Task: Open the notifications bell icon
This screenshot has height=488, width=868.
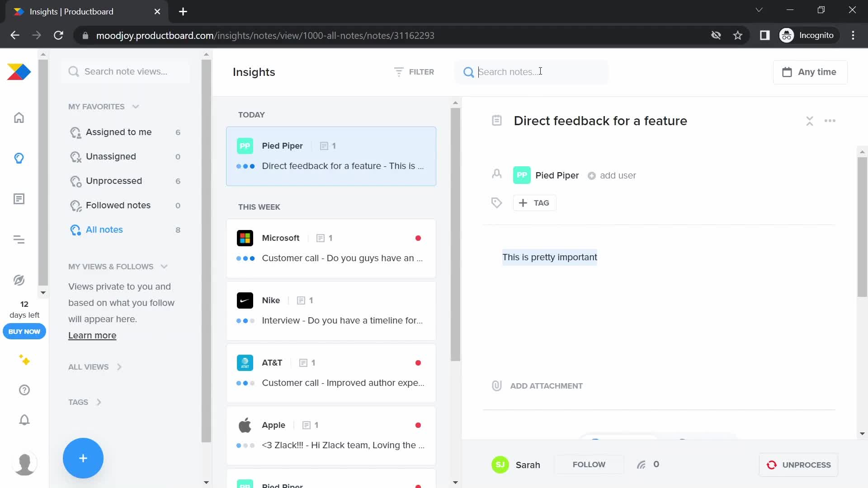Action: tap(24, 420)
